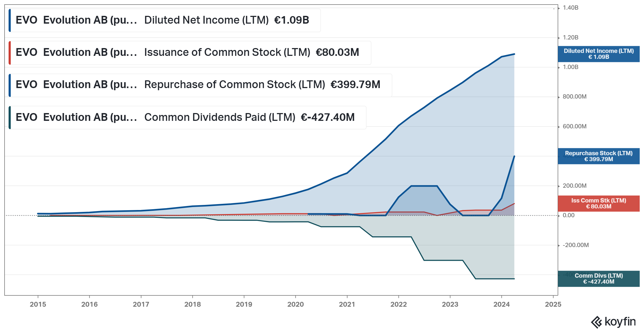Click the Diluted Net Income legend box
The width and height of the screenshot is (644, 333).
(165, 20)
